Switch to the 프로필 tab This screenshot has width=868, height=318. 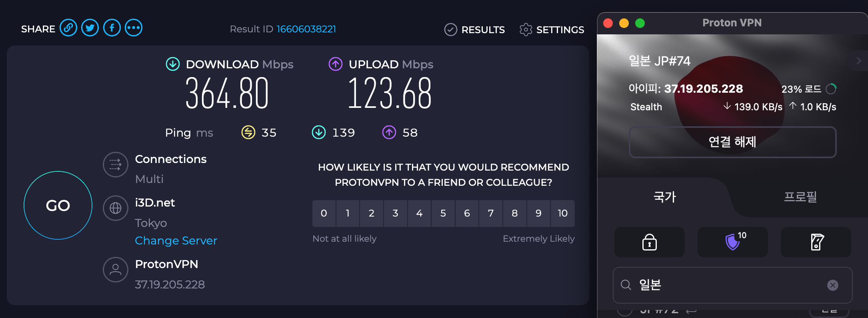click(800, 197)
